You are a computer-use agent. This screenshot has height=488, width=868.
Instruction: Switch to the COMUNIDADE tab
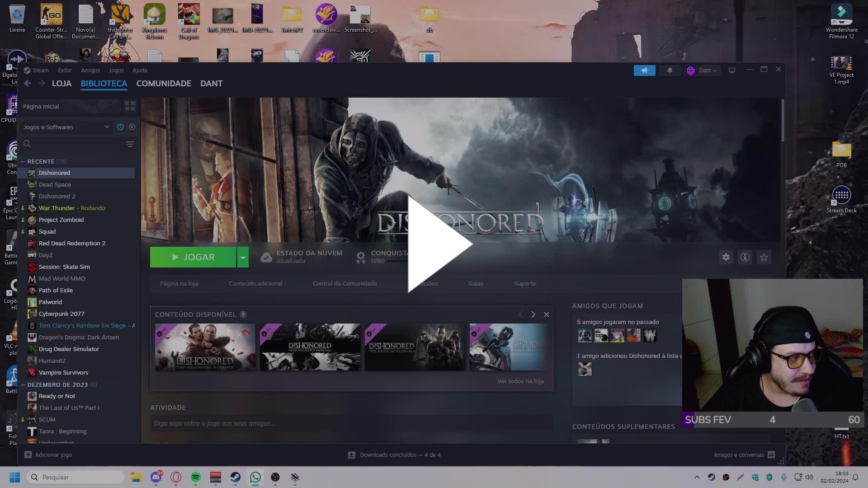pos(164,84)
